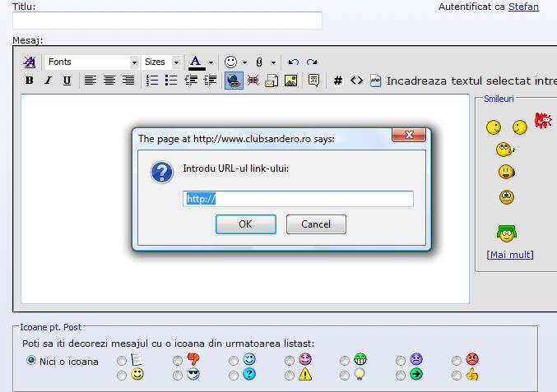Click the wrap code tags hash icon
The image size is (557, 392).
(337, 81)
